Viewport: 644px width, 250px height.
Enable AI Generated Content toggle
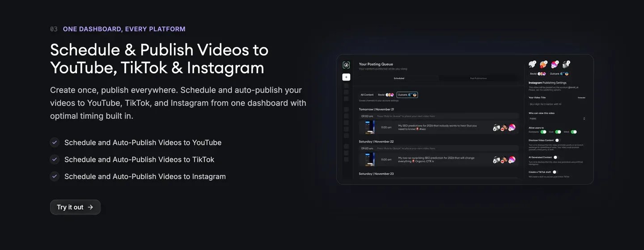(555, 157)
